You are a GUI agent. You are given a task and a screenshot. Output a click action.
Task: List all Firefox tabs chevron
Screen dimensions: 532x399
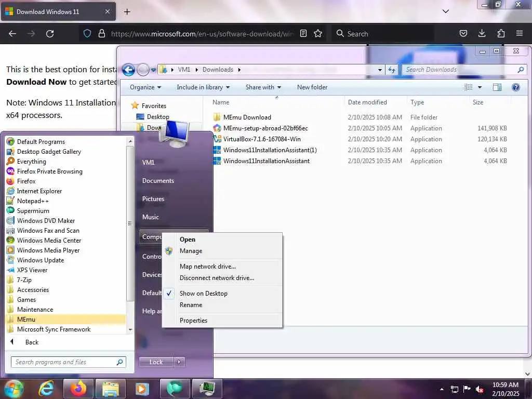(445, 11)
